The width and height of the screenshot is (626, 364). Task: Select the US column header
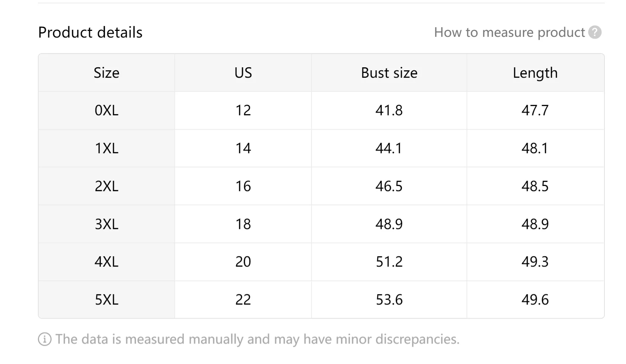[243, 73]
